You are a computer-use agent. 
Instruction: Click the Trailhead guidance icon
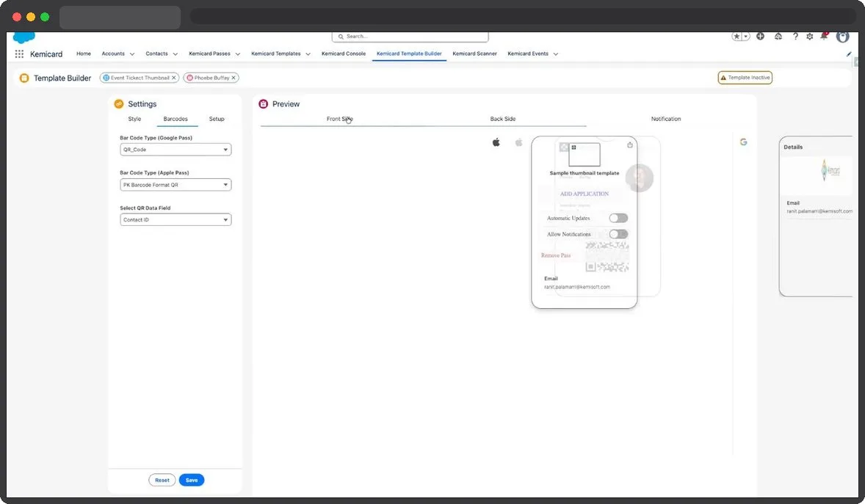pos(778,37)
